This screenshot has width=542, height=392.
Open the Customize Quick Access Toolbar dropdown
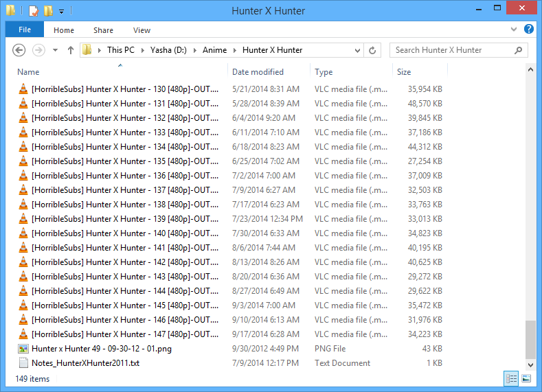(61, 12)
